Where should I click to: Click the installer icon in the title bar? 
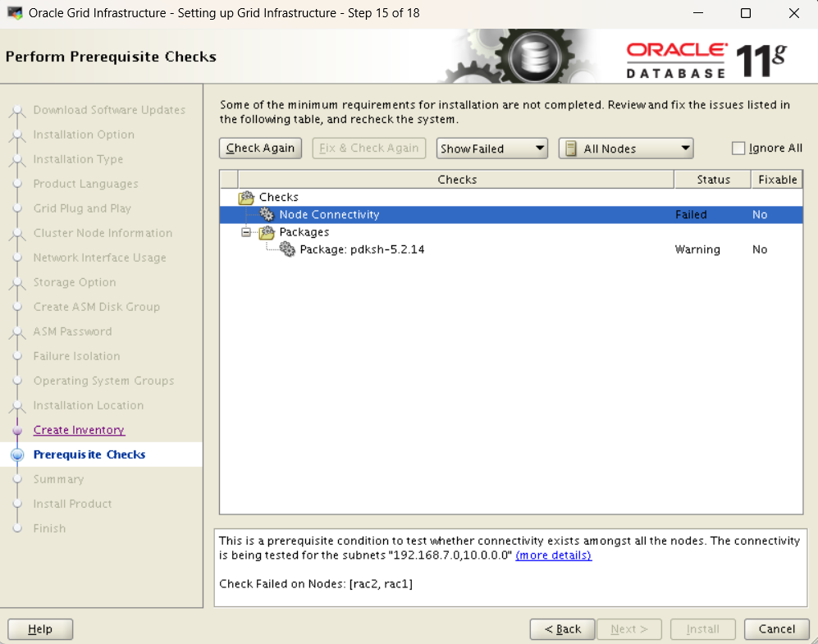tap(15, 12)
